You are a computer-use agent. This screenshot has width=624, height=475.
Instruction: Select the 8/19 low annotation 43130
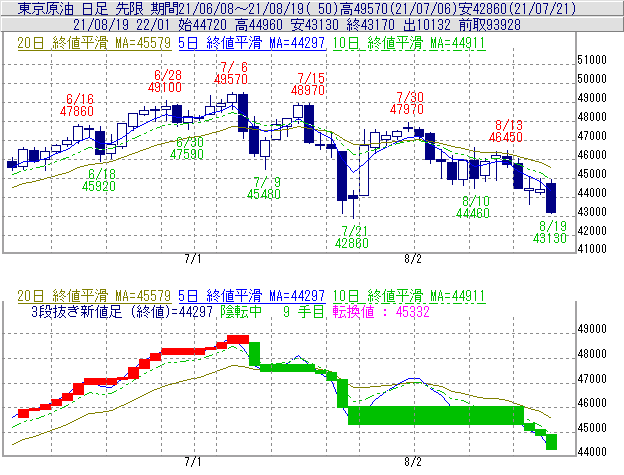[x=551, y=238]
